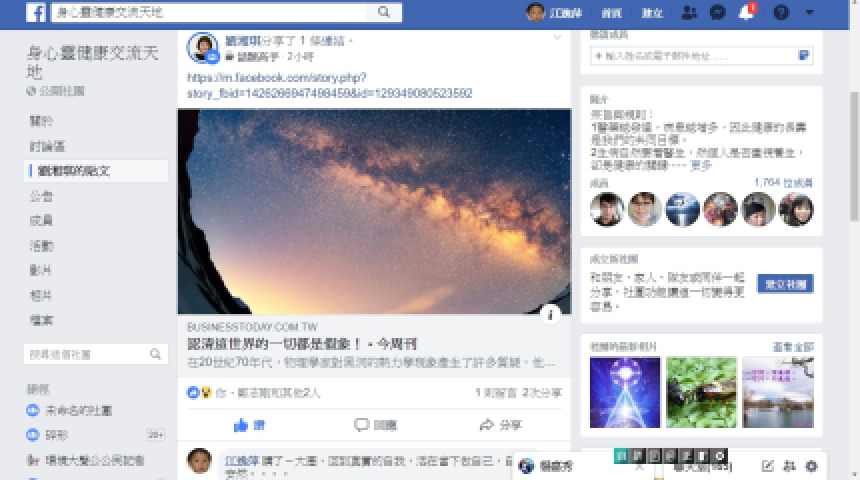
Task: Select the 成員 item in left sidebar
Action: coord(42,221)
